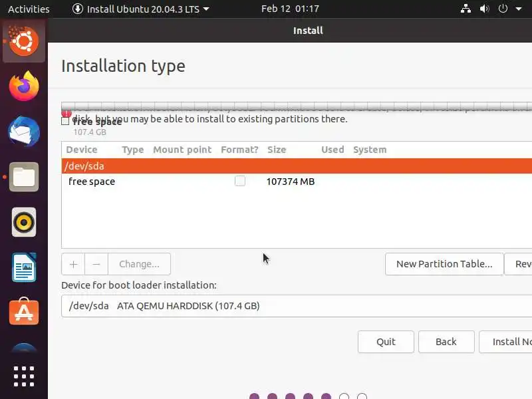Click the power icon in top bar
This screenshot has height=399, width=532.
pos(503,9)
